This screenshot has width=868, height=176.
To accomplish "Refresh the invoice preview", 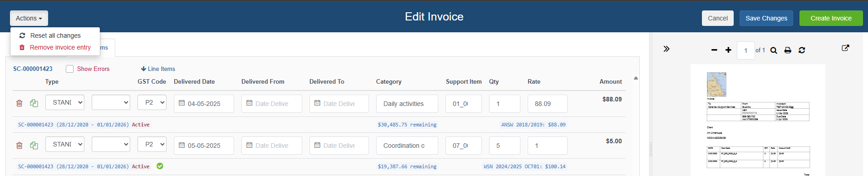I will point(802,50).
